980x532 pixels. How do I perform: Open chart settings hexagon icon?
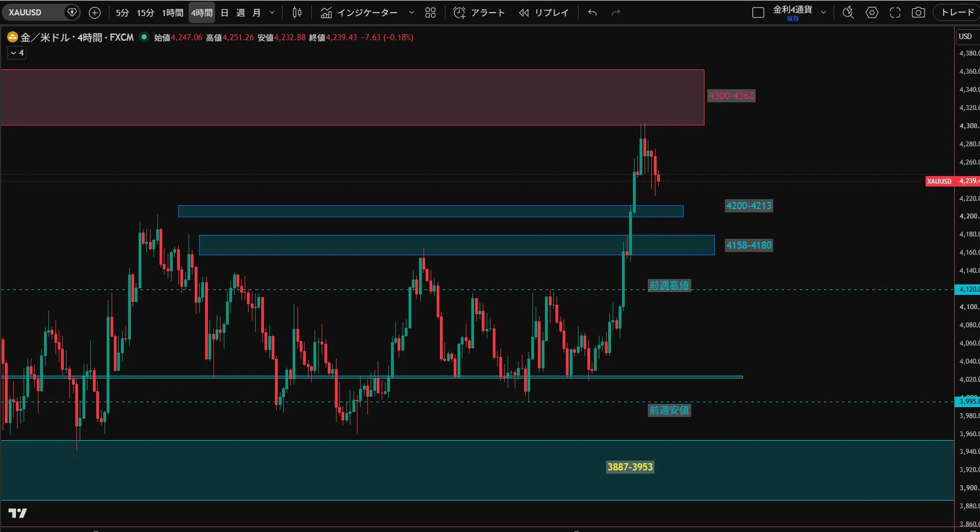(x=872, y=13)
